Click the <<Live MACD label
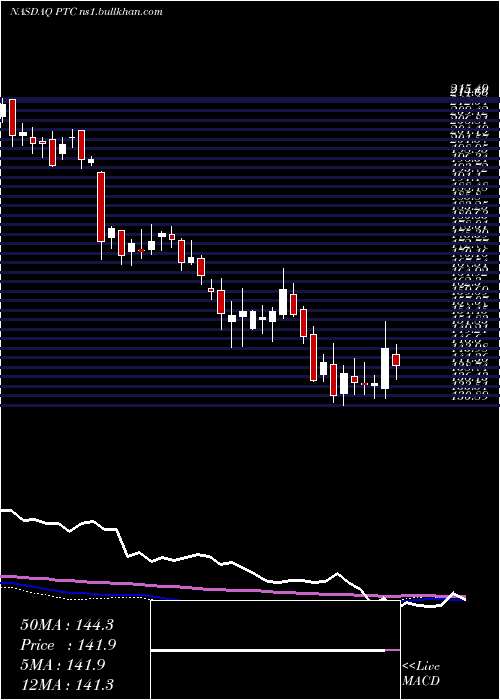Screen dimensions: 500x700 (421, 674)
